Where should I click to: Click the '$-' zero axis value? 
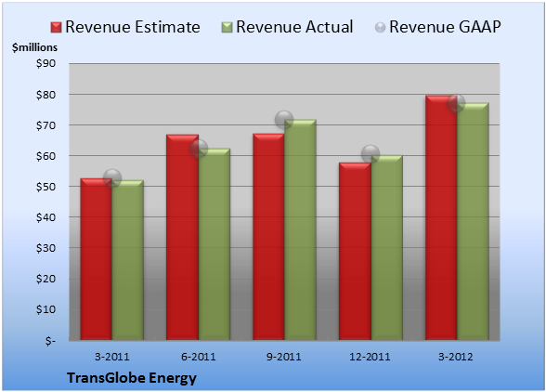pyautogui.click(x=50, y=340)
